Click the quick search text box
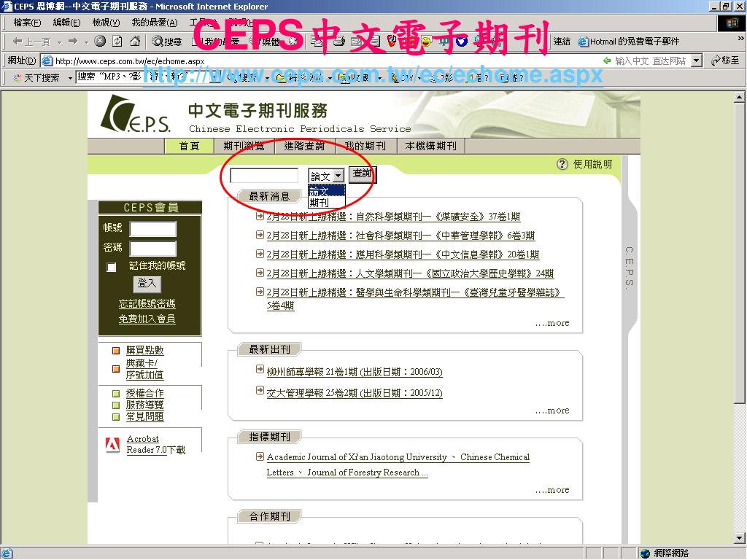 [264, 176]
